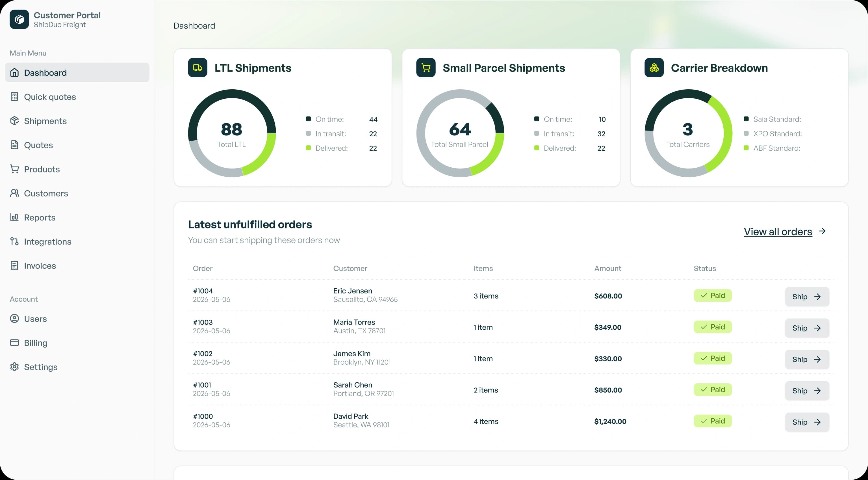
Task: Click the Quick quotes calculator icon
Action: pos(14,97)
